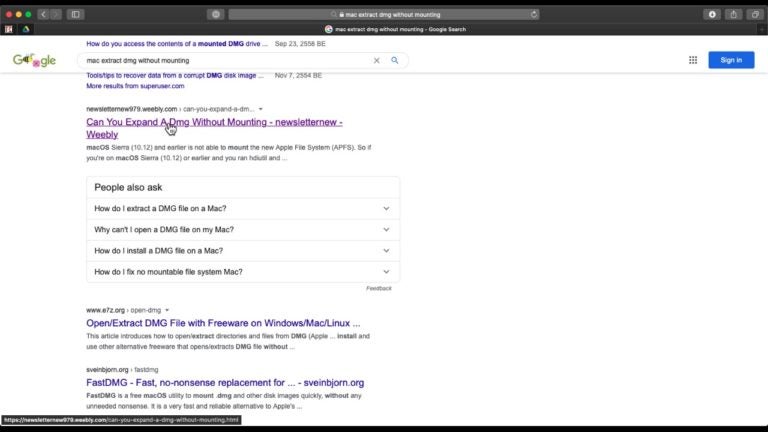Select the Google Search tab
The width and height of the screenshot is (768, 432).
pyautogui.click(x=384, y=29)
